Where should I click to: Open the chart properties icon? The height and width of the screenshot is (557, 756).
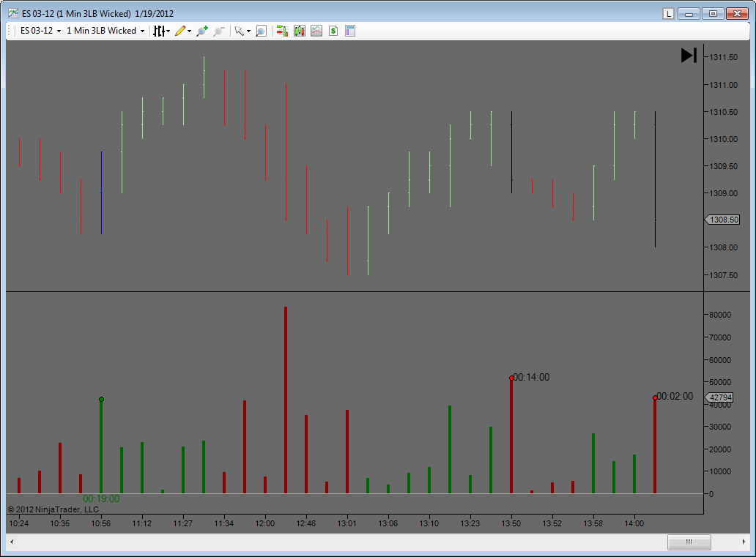click(350, 31)
